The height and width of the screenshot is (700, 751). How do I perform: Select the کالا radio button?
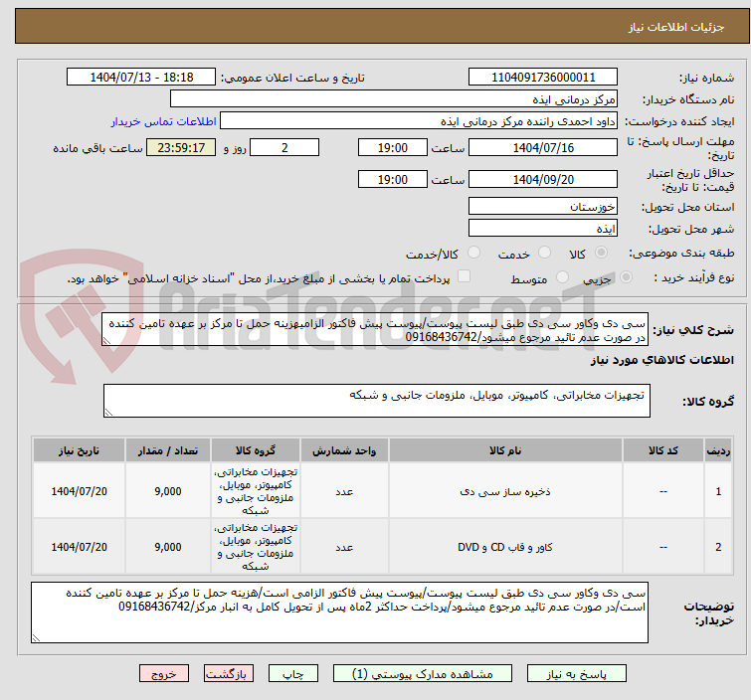point(601,253)
